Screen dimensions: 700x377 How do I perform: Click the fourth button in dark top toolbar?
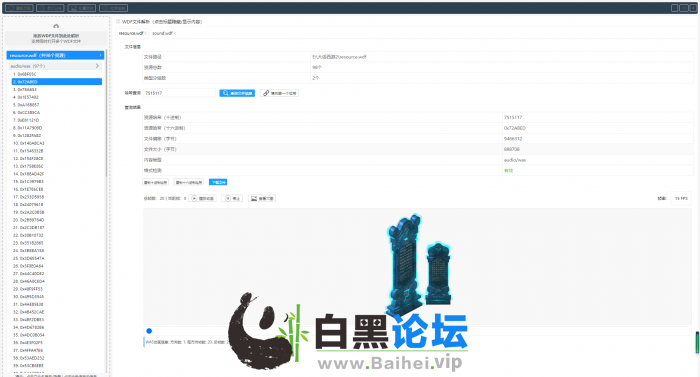[x=113, y=8]
